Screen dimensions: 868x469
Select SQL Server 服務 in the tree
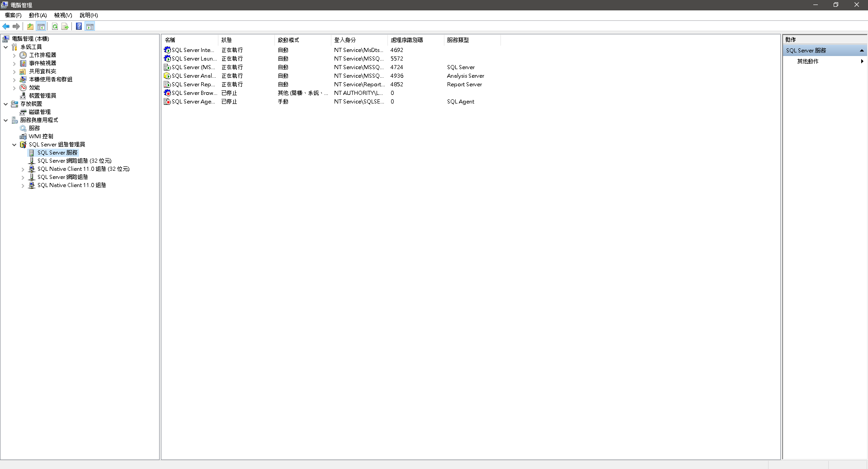click(57, 153)
